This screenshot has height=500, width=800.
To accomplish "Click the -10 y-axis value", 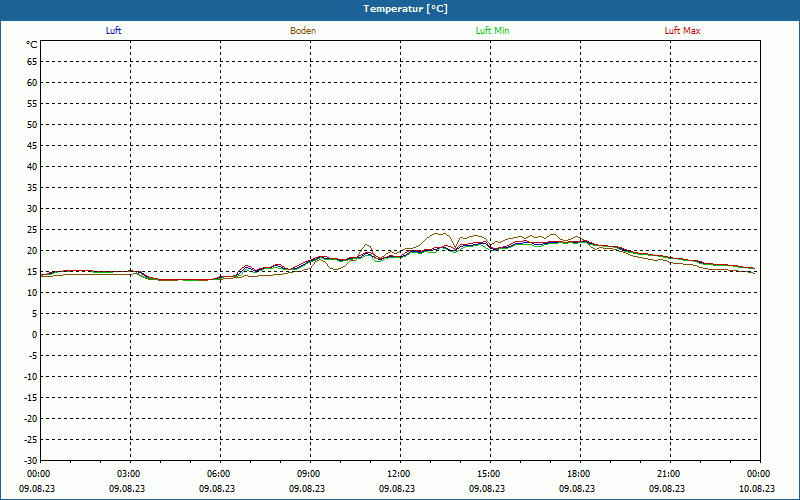I will pyautogui.click(x=31, y=377).
